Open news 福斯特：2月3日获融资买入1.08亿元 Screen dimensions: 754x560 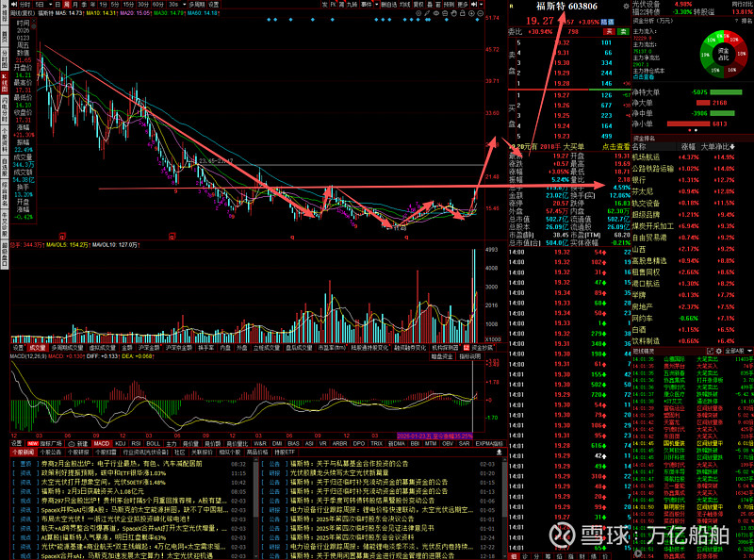(x=91, y=491)
